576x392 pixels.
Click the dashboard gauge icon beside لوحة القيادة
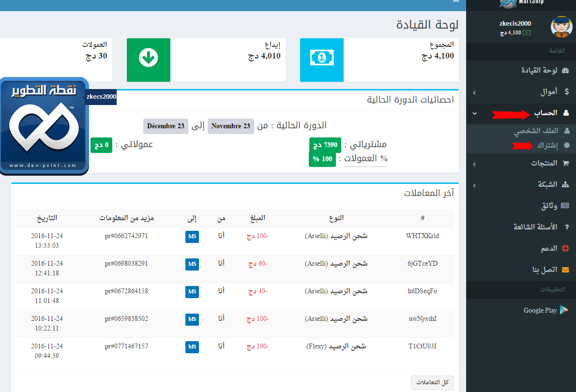point(565,70)
